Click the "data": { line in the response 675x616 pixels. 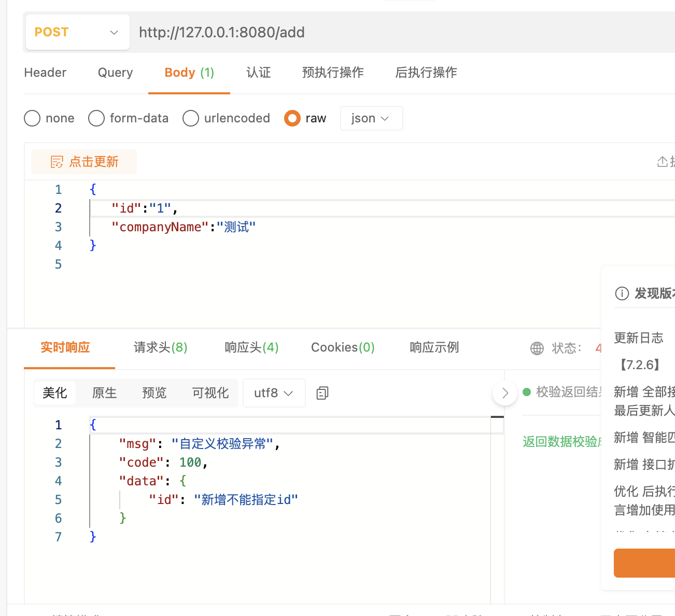pos(152,481)
